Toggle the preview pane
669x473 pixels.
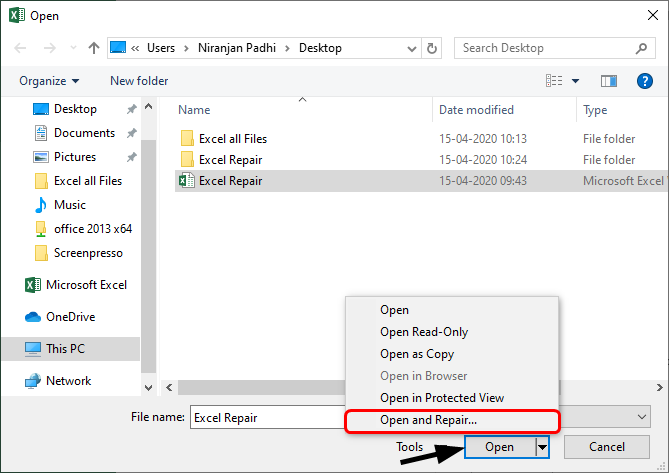click(608, 81)
